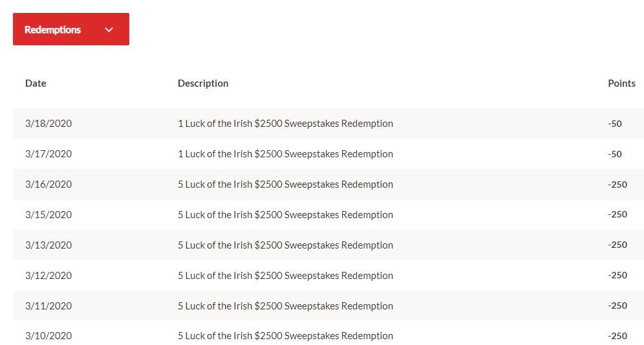Click the chevron arrow on Redemptions button
644x345 pixels.
click(x=109, y=30)
